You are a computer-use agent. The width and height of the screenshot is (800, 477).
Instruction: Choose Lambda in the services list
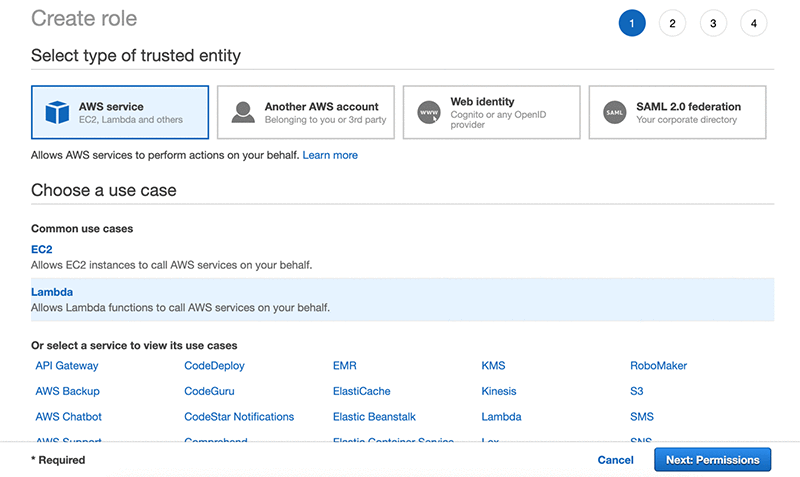(502, 417)
